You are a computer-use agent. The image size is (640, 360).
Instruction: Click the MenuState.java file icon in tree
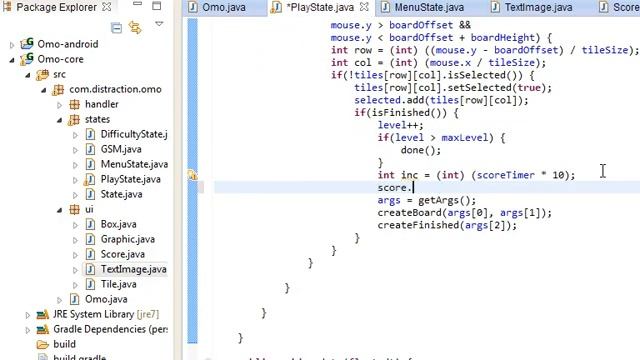(x=90, y=164)
